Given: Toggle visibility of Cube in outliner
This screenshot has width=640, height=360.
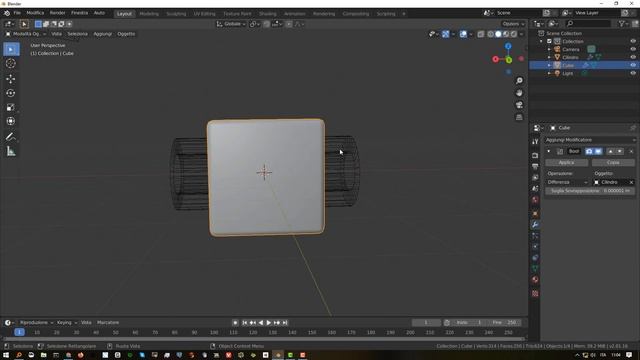Looking at the screenshot, I should pyautogui.click(x=633, y=65).
